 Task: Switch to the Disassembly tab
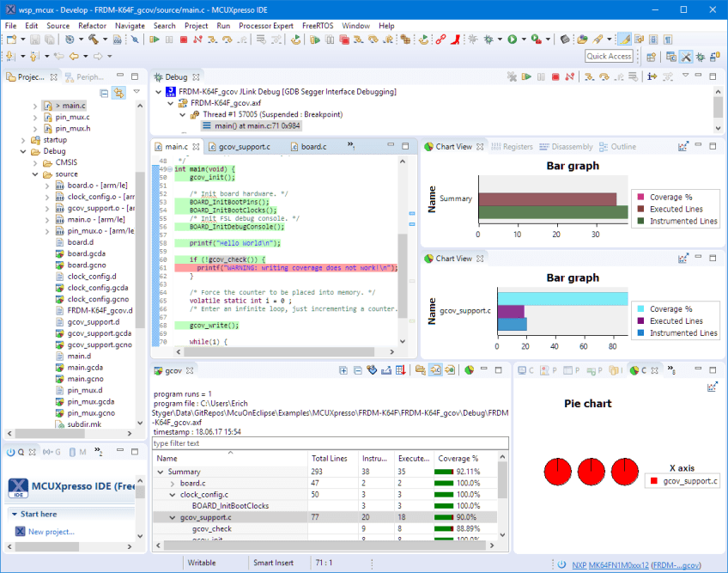(566, 147)
